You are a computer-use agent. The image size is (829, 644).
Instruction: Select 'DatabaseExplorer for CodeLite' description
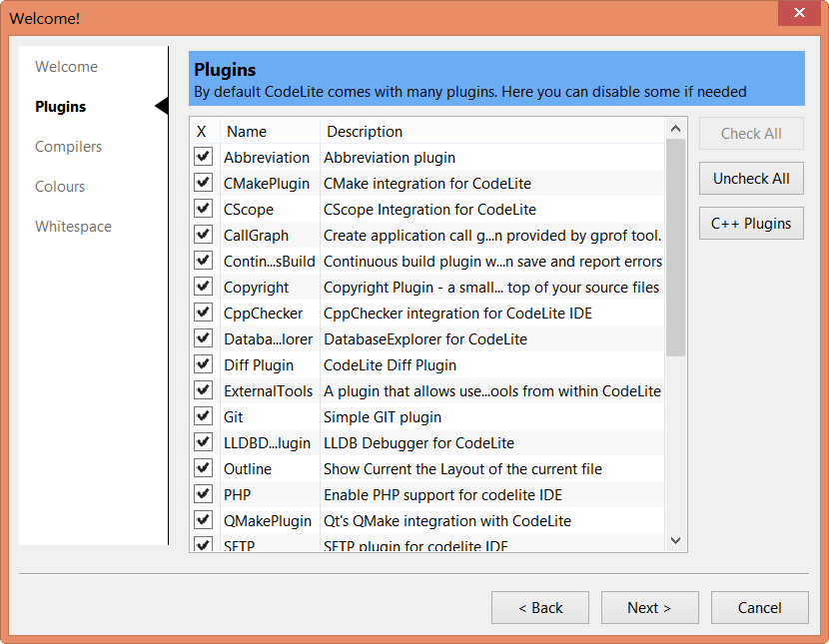pyautogui.click(x=425, y=339)
